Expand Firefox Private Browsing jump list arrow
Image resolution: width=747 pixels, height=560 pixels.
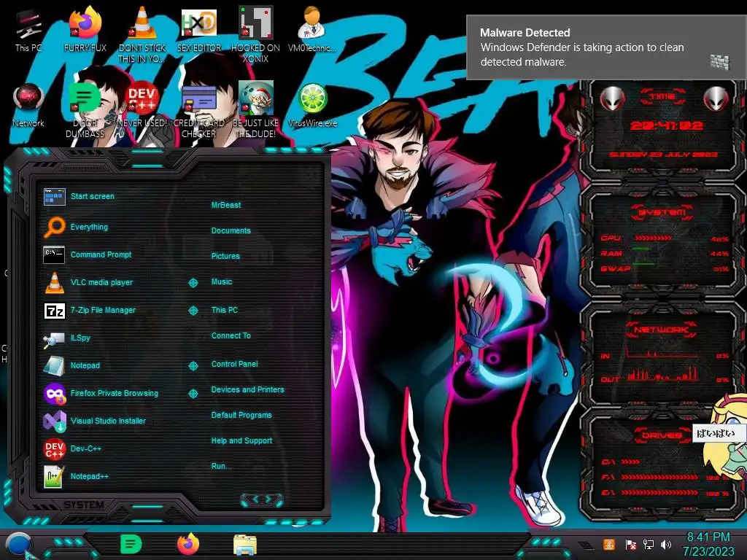coord(193,393)
